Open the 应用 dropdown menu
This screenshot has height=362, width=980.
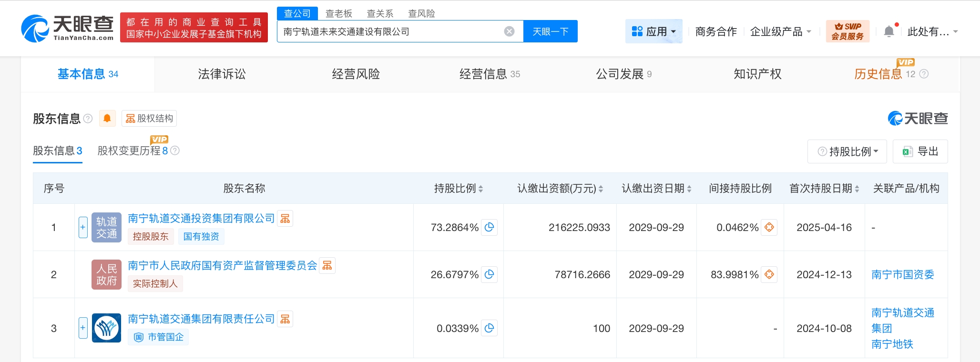[x=653, y=31]
